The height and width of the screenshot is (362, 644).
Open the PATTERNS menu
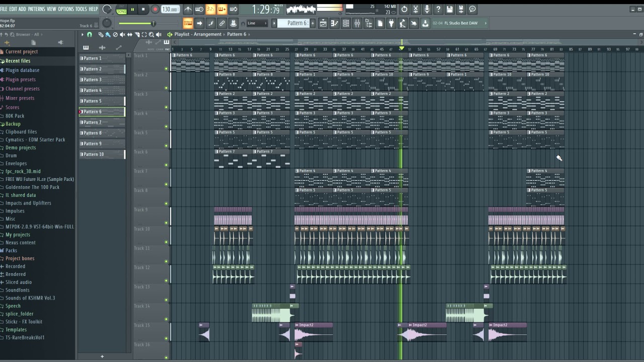coord(36,9)
